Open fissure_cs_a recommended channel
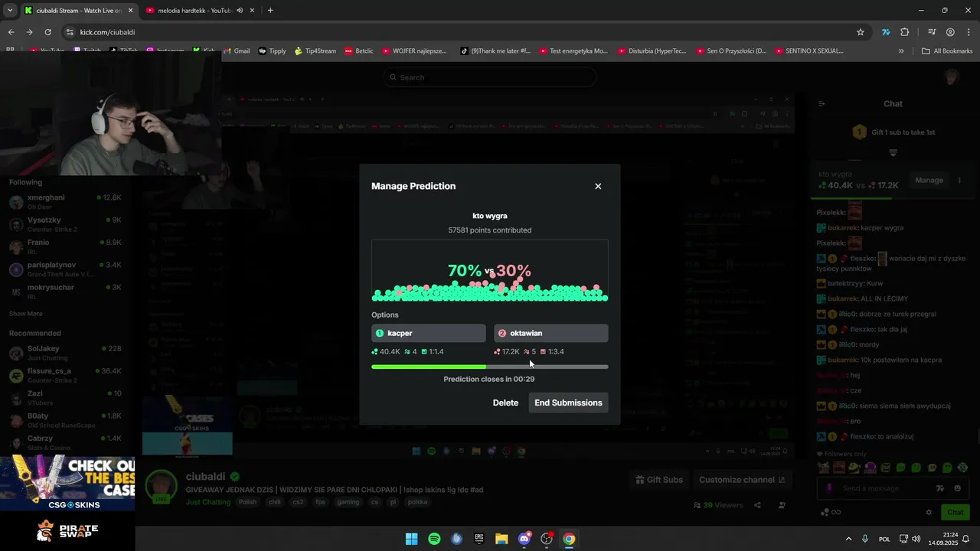 point(65,375)
